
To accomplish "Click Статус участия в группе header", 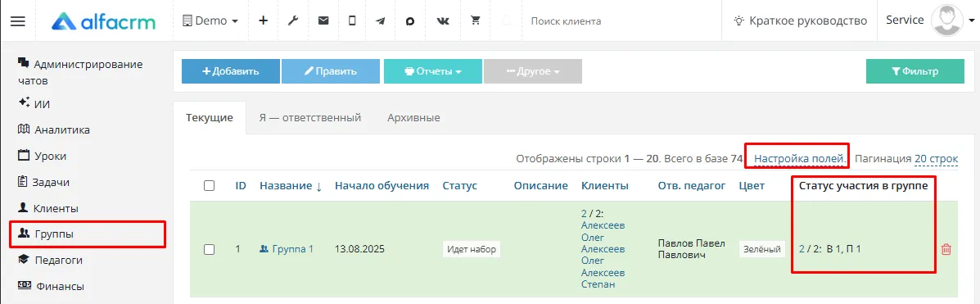I will (x=863, y=186).
